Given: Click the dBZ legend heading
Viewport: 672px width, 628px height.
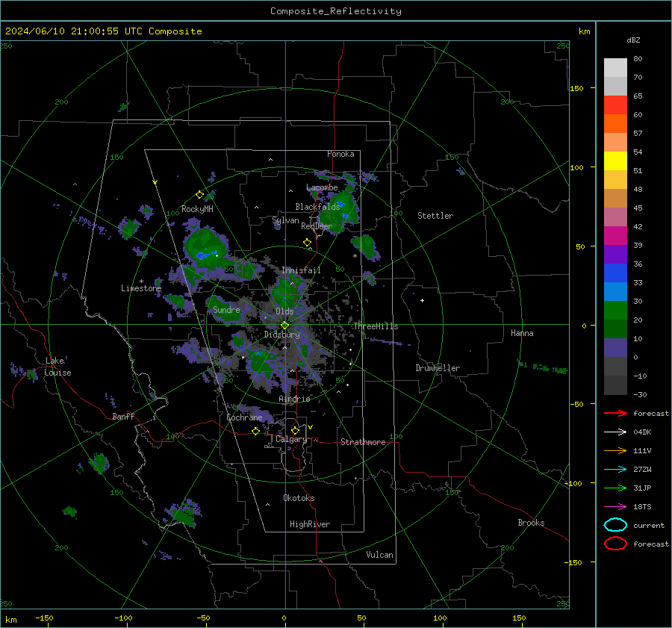Looking at the screenshot, I should pos(633,40).
